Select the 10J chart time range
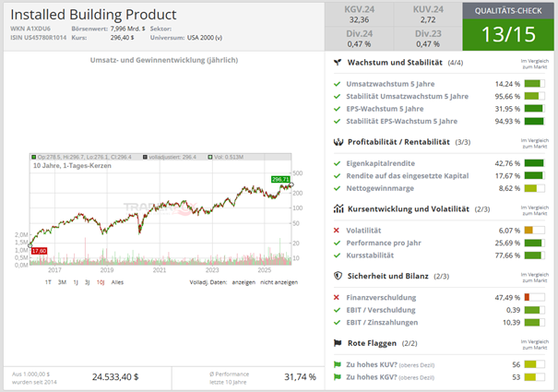The image size is (558, 392). coord(101,281)
